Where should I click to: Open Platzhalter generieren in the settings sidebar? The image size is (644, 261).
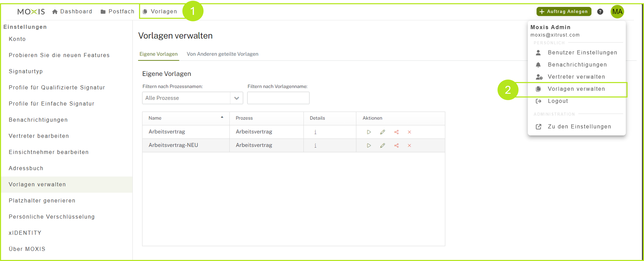tap(42, 200)
